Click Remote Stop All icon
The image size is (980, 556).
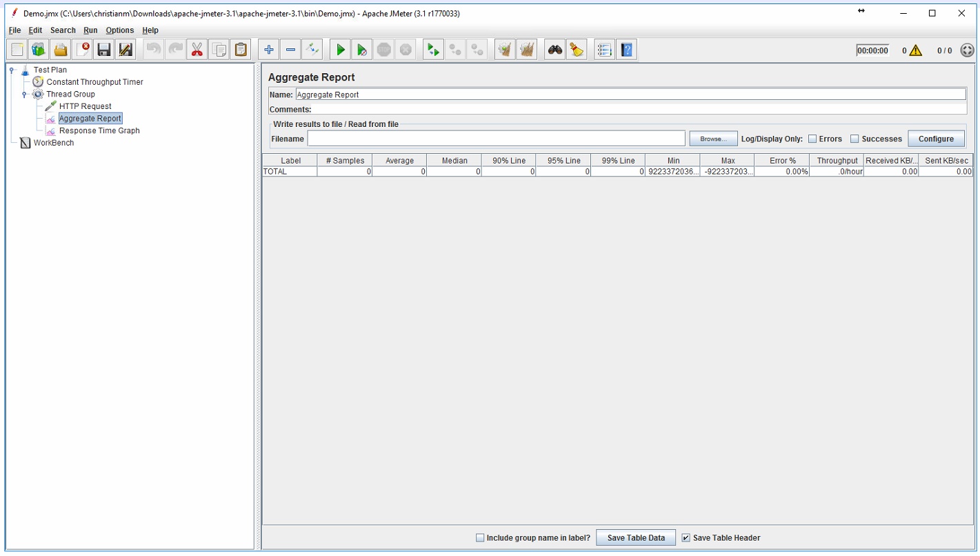pos(455,50)
